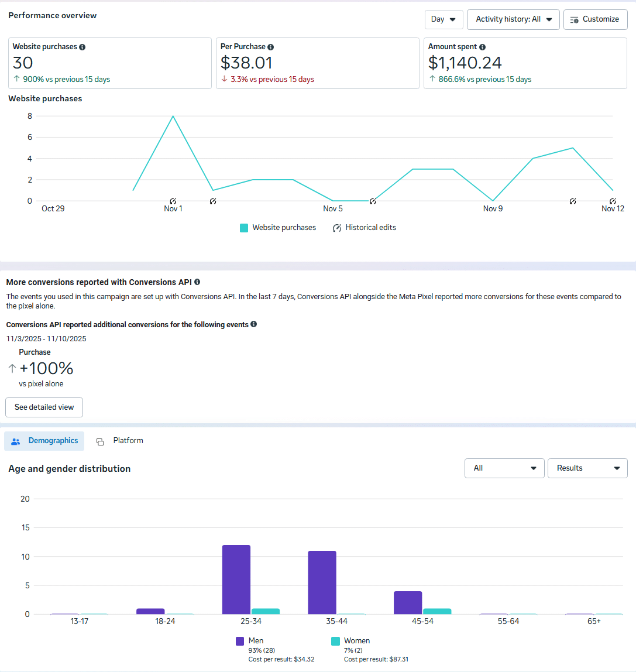Click the See detailed view button
This screenshot has width=636, height=672.
point(44,407)
